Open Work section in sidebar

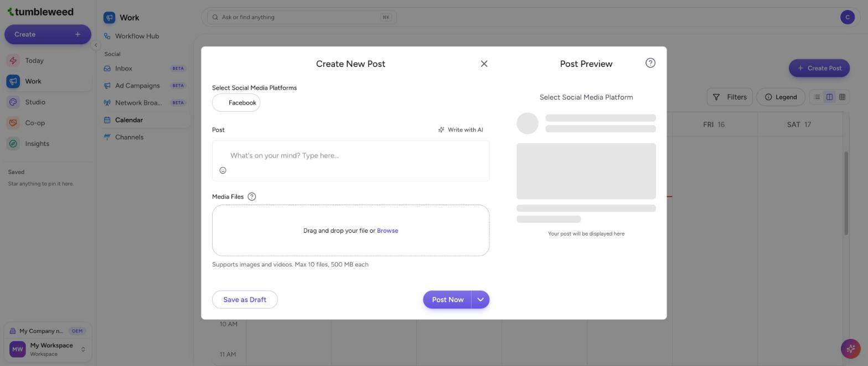point(48,81)
